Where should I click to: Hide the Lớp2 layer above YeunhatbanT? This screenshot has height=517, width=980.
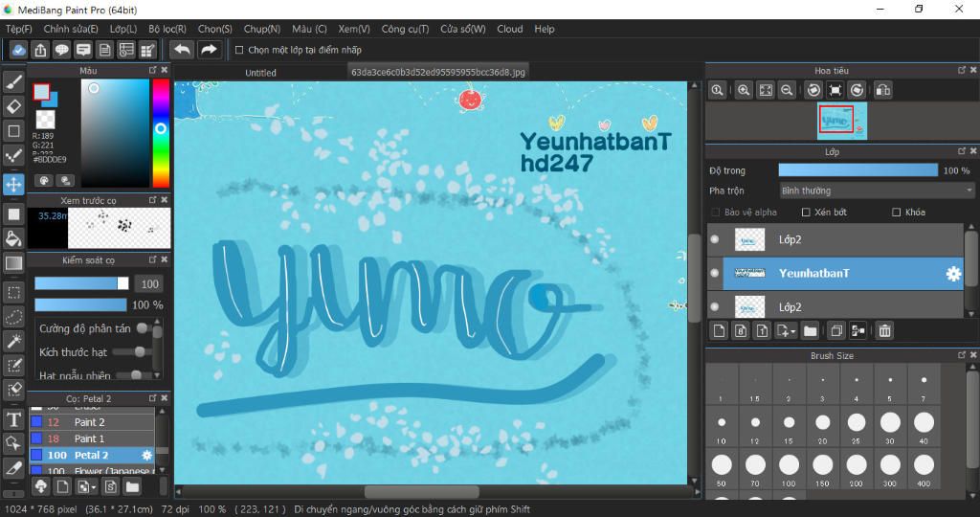(x=715, y=238)
